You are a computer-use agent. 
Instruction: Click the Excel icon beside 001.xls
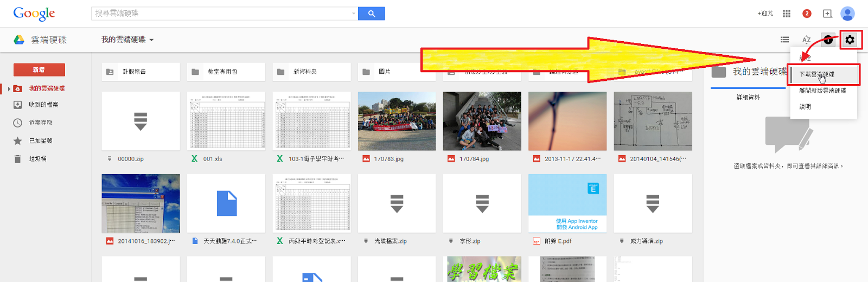pyautogui.click(x=195, y=159)
